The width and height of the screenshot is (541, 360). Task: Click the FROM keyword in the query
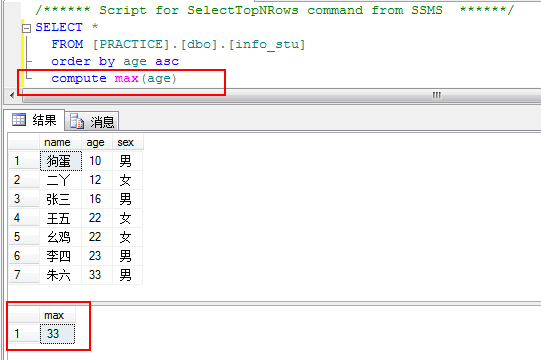67,44
